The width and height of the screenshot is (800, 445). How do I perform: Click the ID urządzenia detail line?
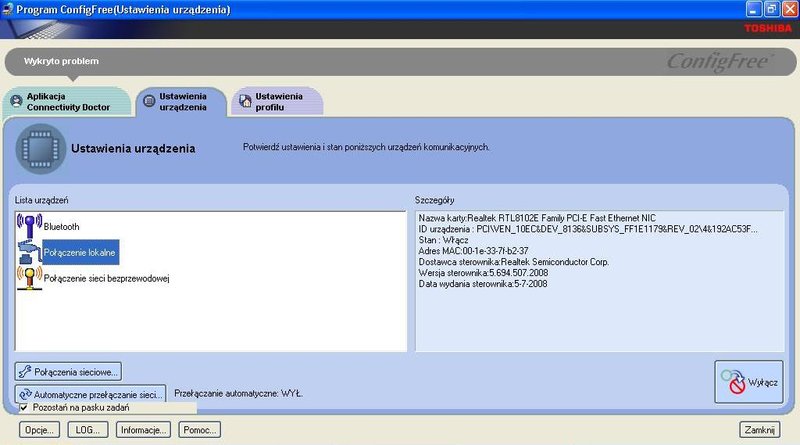point(588,229)
